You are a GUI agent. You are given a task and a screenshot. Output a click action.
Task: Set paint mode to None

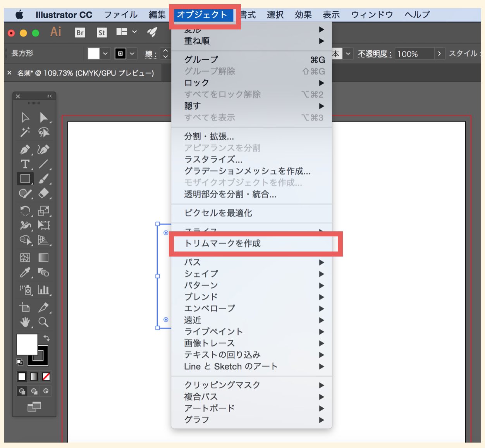tap(46, 376)
